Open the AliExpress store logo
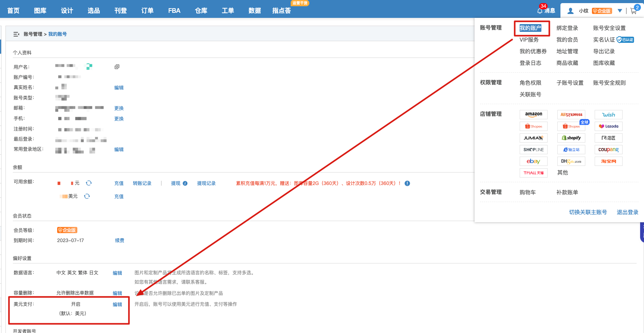 (x=571, y=115)
